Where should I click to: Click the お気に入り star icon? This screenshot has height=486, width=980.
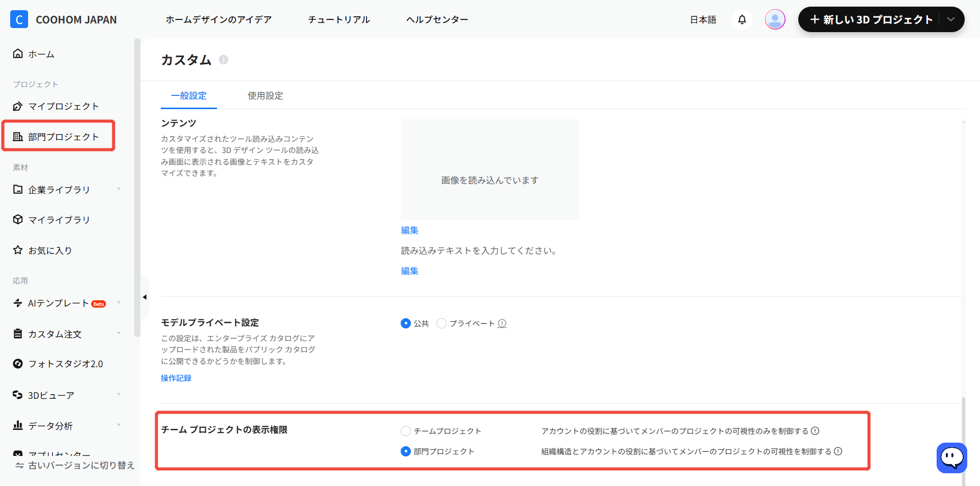(x=18, y=250)
